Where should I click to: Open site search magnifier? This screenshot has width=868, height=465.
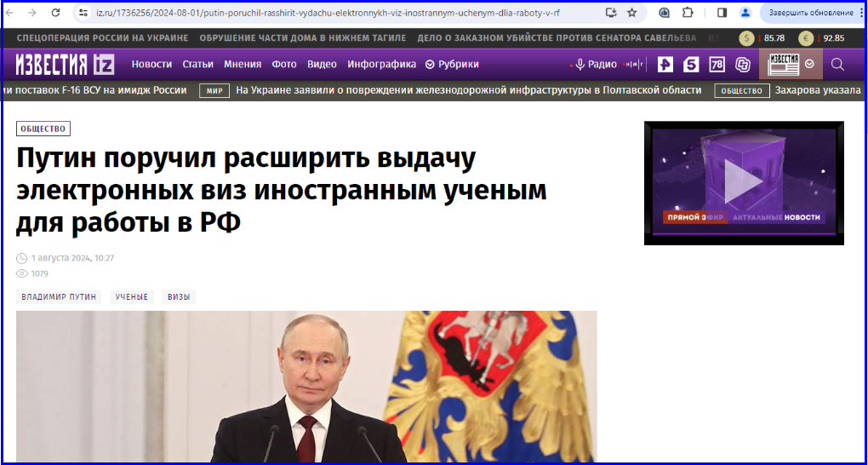(837, 65)
